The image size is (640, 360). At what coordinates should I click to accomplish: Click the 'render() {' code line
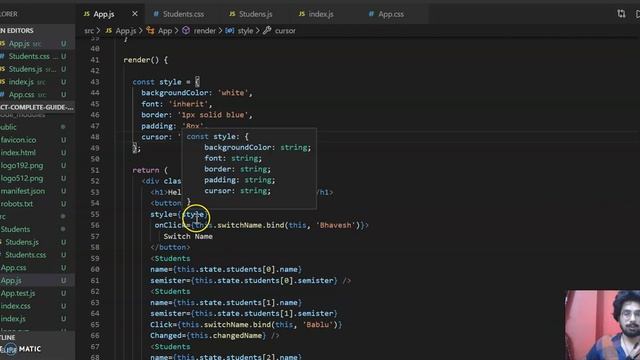tap(145, 60)
